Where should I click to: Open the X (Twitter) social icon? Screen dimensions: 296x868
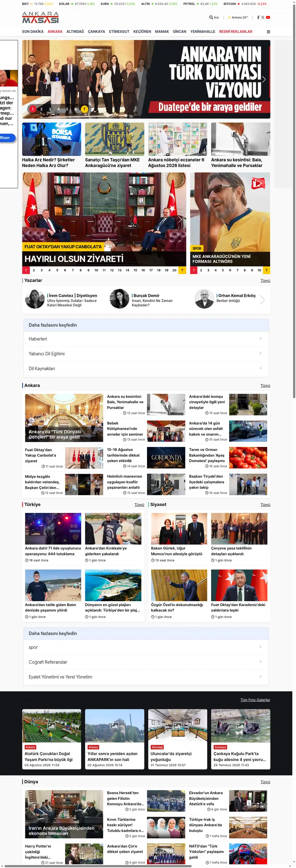click(263, 17)
